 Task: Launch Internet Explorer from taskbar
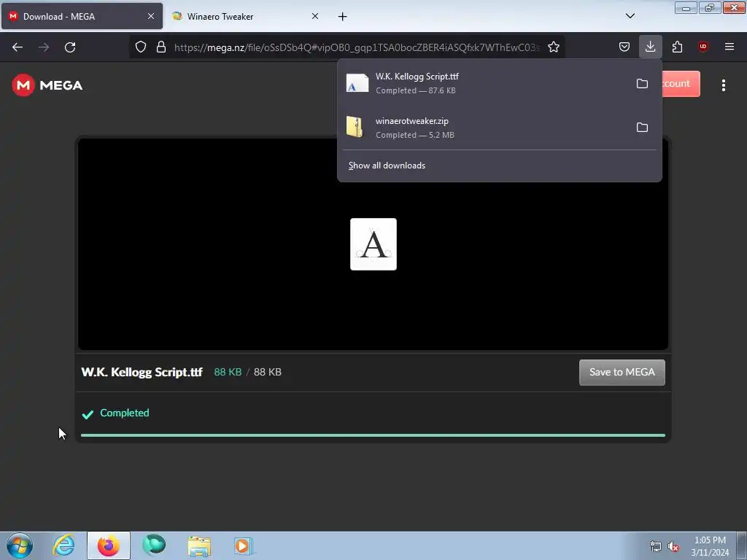pyautogui.click(x=64, y=545)
